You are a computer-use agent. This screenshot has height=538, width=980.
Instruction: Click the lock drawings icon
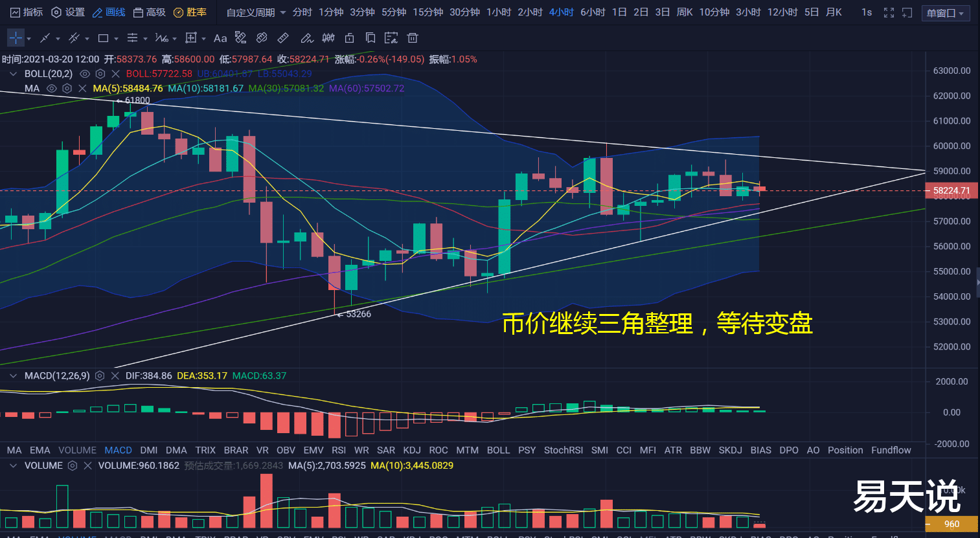(x=350, y=38)
